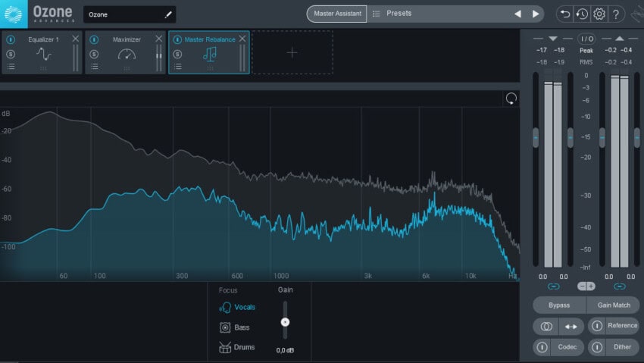Open the Maximizer module preset list
This screenshot has height=363, width=644.
pyautogui.click(x=94, y=66)
